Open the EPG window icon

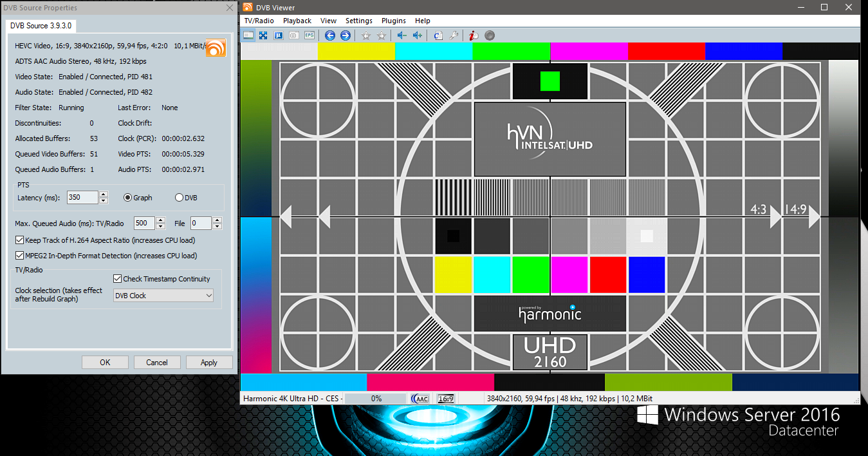309,35
